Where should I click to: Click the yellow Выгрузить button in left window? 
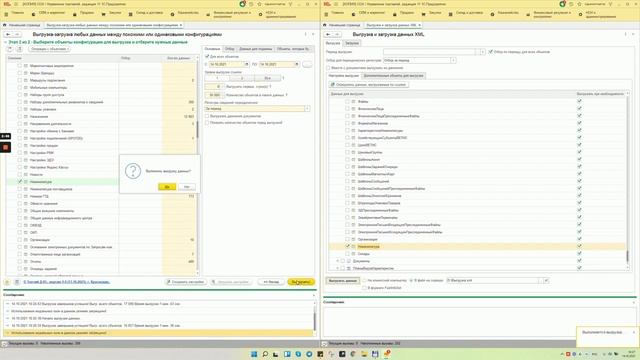(x=301, y=282)
